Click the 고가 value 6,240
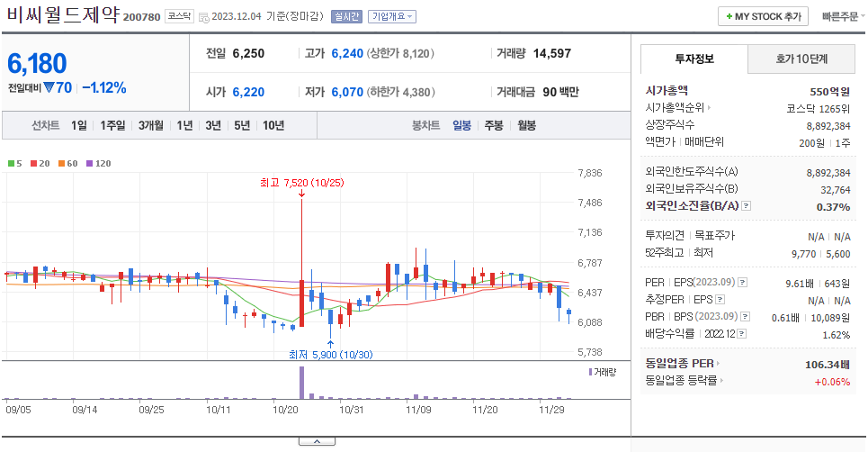The height and width of the screenshot is (452, 868). coord(347,53)
